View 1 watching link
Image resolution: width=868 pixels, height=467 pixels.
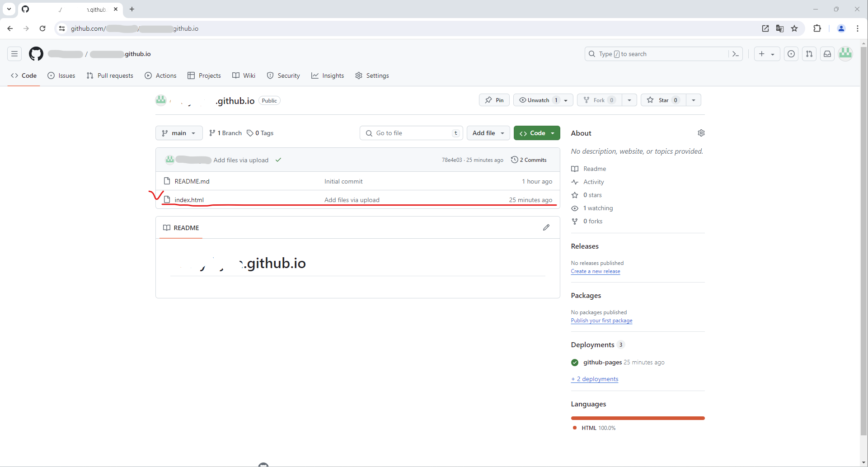coord(598,208)
